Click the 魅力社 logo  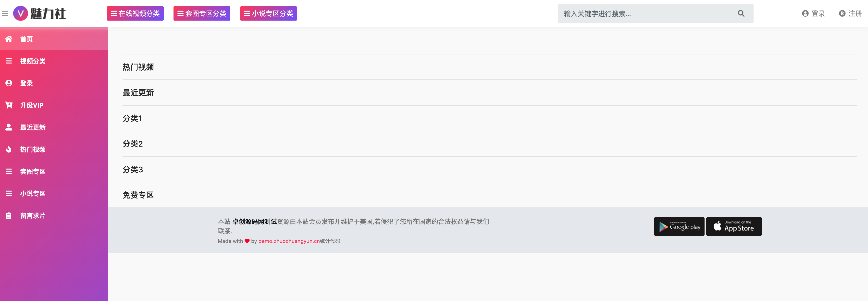(x=39, y=13)
